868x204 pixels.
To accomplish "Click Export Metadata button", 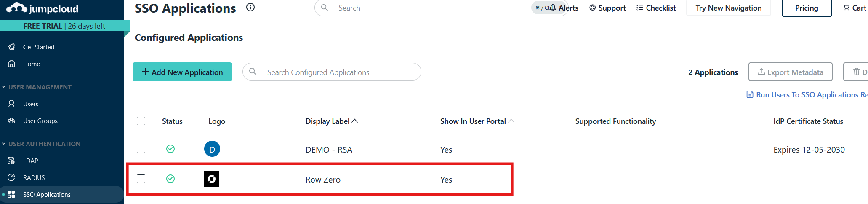I will [x=791, y=72].
